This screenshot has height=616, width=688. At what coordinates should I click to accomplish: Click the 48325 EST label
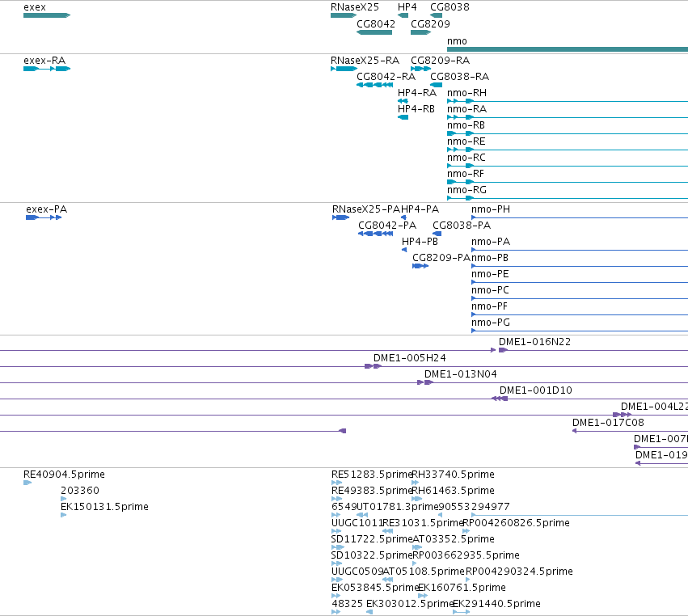tap(348, 604)
